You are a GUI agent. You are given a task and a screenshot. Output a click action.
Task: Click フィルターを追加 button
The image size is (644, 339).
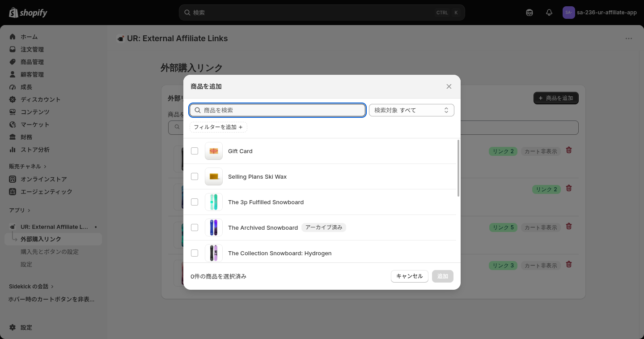pos(218,127)
